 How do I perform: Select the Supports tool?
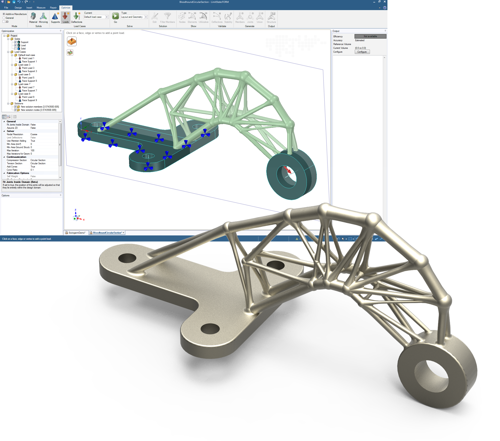[x=55, y=17]
